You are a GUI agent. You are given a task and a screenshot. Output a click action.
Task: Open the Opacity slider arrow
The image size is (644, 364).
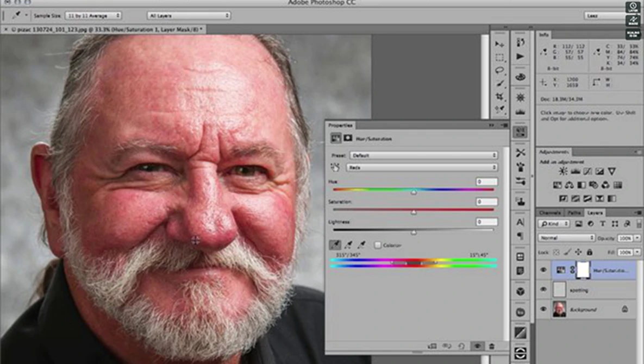(x=637, y=238)
